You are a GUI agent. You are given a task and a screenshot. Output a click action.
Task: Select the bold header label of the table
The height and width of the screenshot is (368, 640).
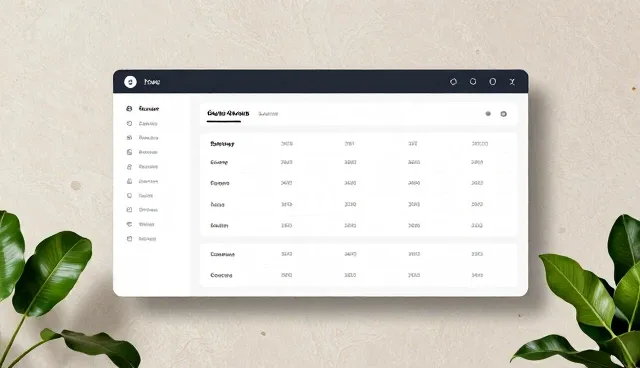[x=222, y=144]
